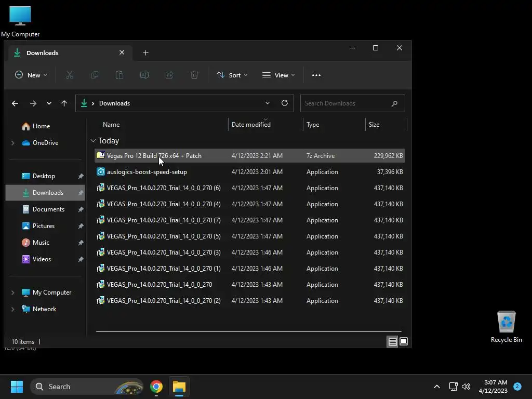This screenshot has width=532, height=399.
Task: Sort by the Type column header
Action: (312, 125)
